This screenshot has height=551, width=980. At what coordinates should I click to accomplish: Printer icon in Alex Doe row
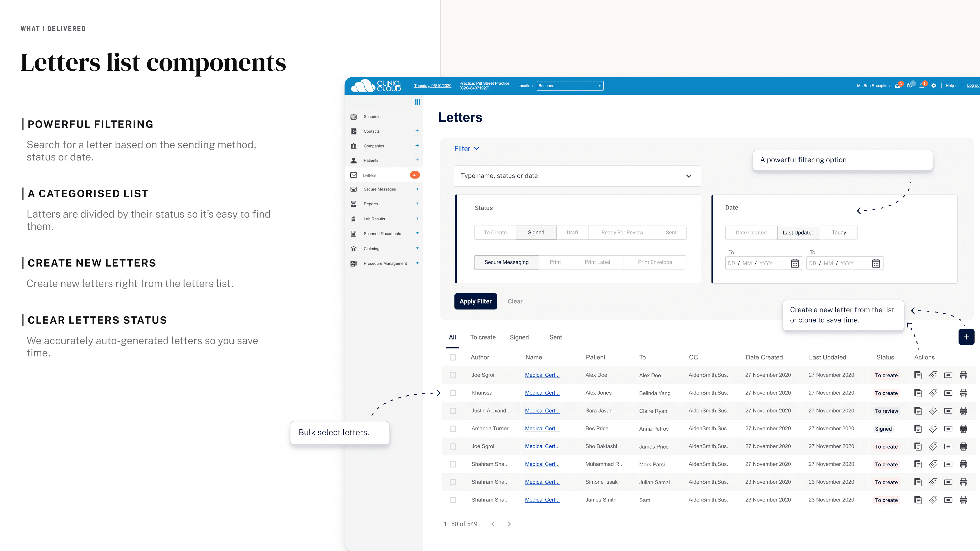coord(963,375)
